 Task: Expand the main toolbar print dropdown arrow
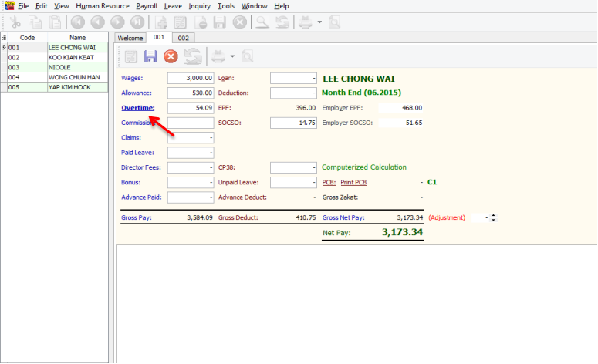tap(319, 22)
